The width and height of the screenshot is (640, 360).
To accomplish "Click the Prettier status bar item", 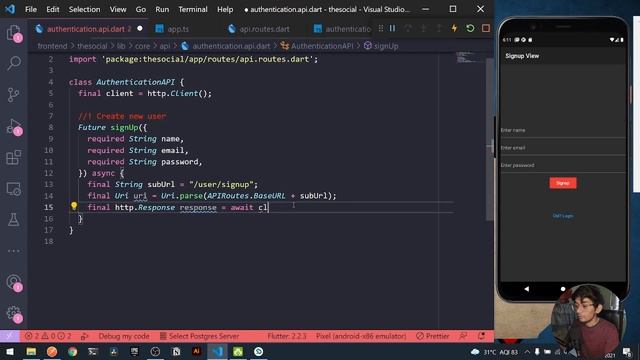I will tap(433, 336).
